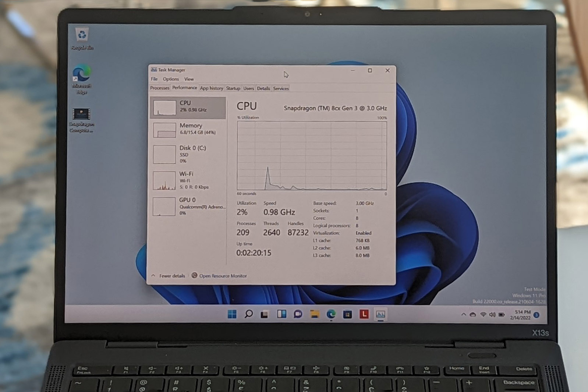
Task: Select Disk 0 (C:) in the sidebar
Action: (188, 154)
